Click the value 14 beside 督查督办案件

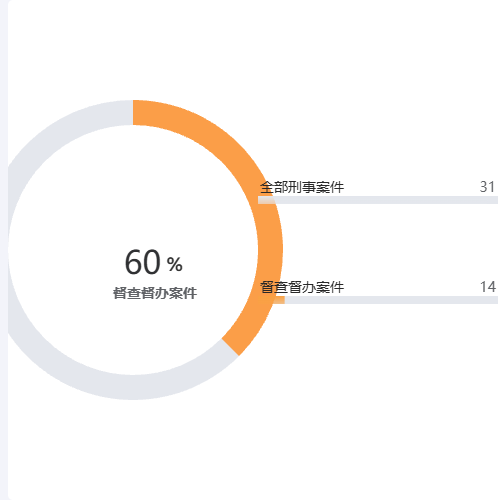click(x=488, y=287)
